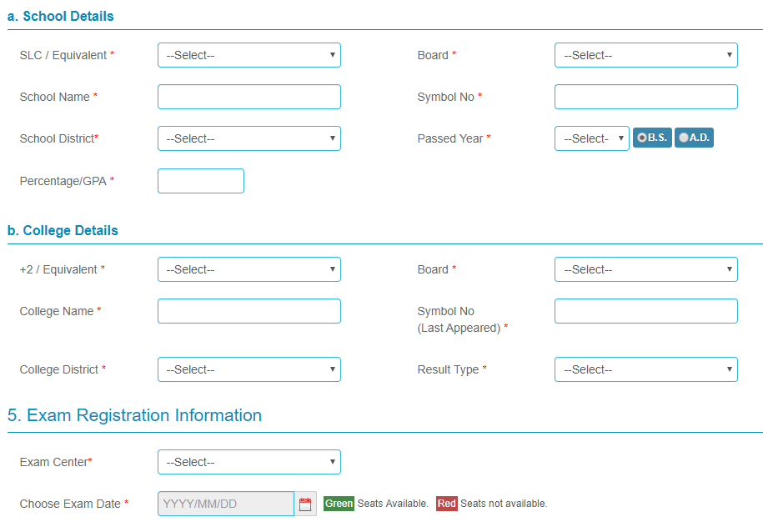Choose A.D. for Passed Year format
This screenshot has width=763, height=532.
coord(684,138)
